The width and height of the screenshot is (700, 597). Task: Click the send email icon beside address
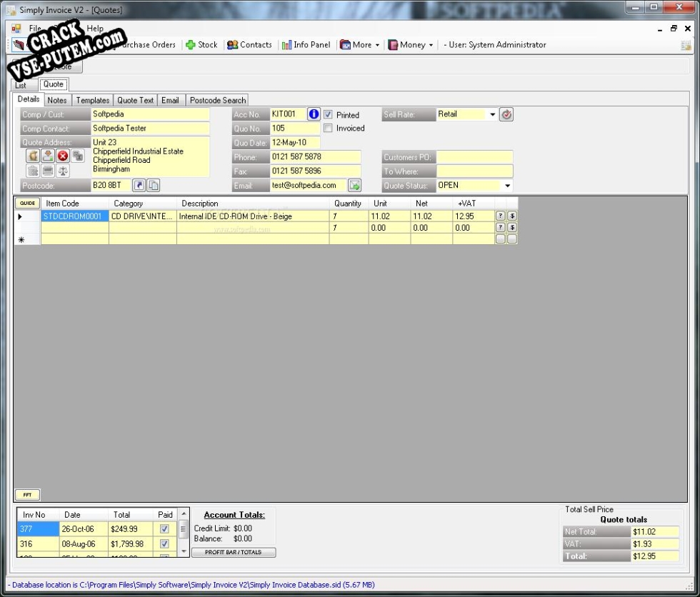pos(354,186)
